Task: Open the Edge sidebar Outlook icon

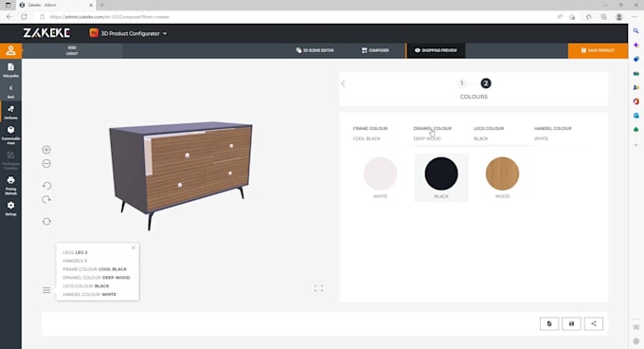Action: pos(636,115)
